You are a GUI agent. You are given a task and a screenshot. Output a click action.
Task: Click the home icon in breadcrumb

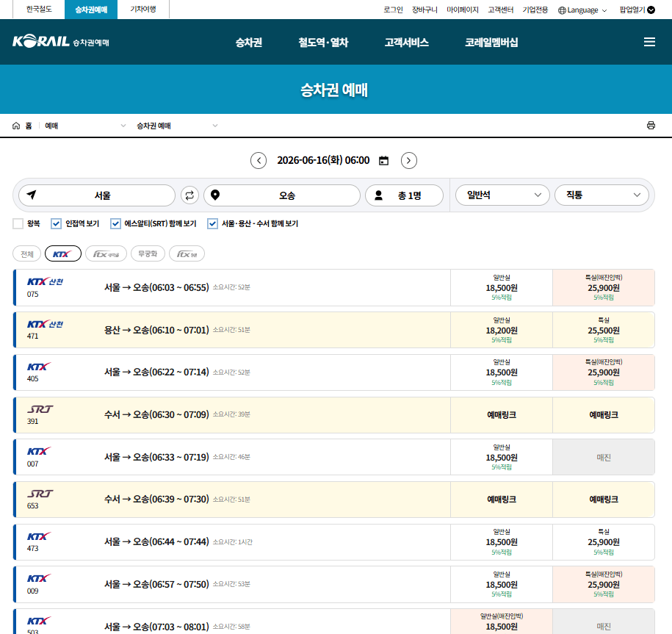pos(16,126)
